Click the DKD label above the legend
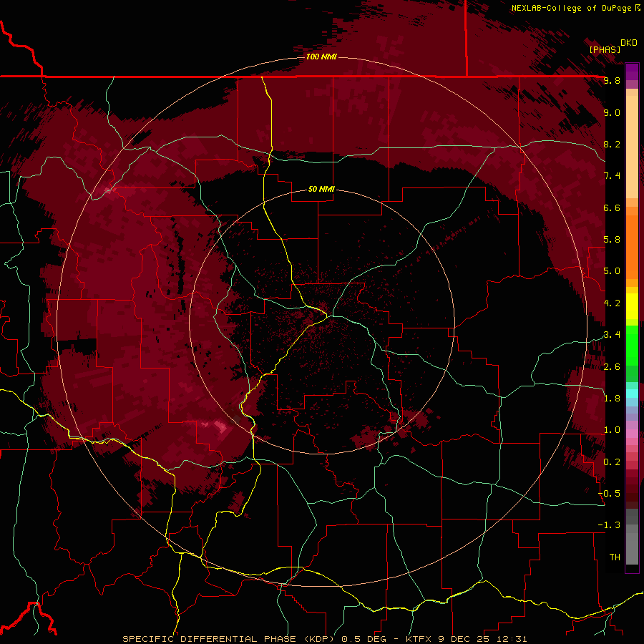 pyautogui.click(x=629, y=43)
